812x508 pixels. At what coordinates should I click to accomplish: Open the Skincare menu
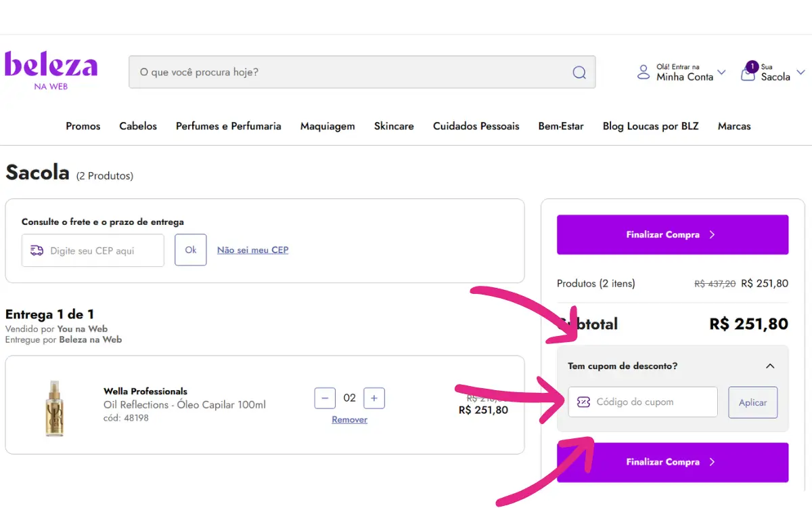click(x=394, y=126)
